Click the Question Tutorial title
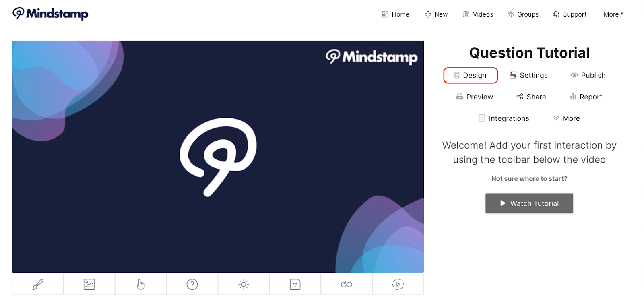 529,53
